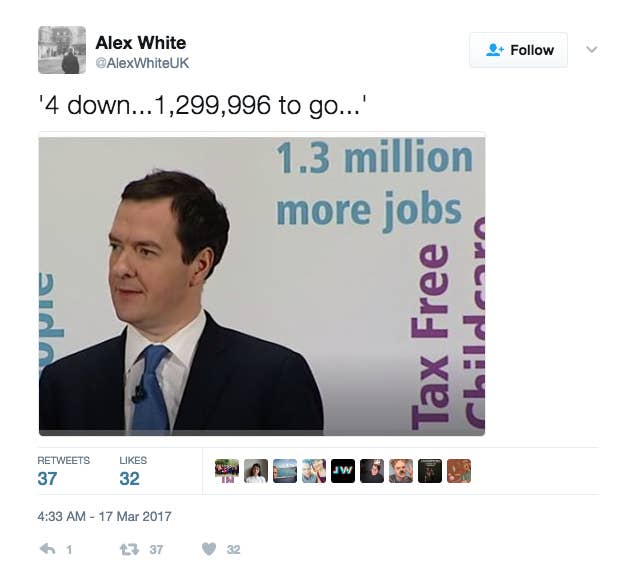
Task: Open the dark album-cover liker avatar
Action: (430, 471)
